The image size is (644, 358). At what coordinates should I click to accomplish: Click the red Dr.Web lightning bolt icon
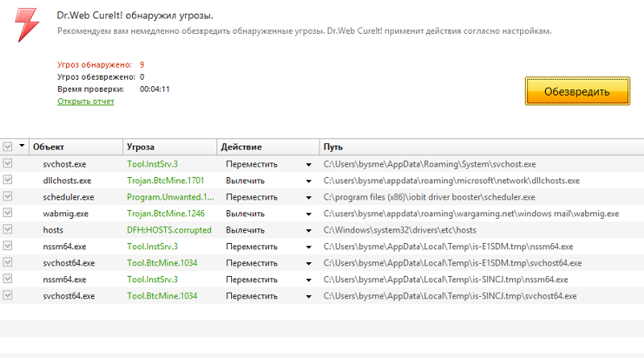pyautogui.click(x=27, y=25)
